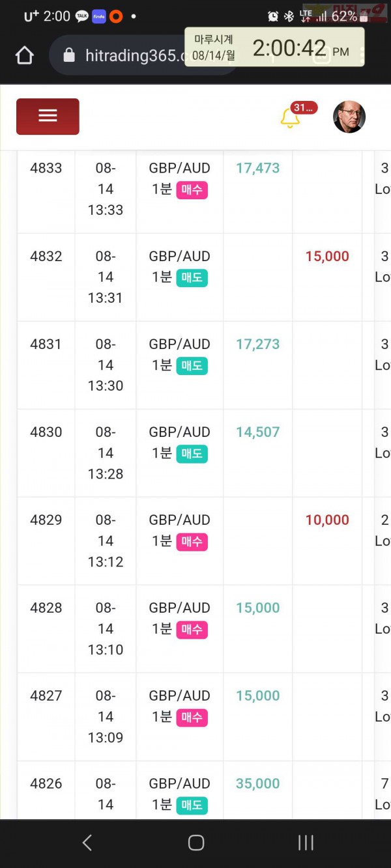Tap the 35,000 amount in row 4826
391x868 pixels.
point(257,784)
